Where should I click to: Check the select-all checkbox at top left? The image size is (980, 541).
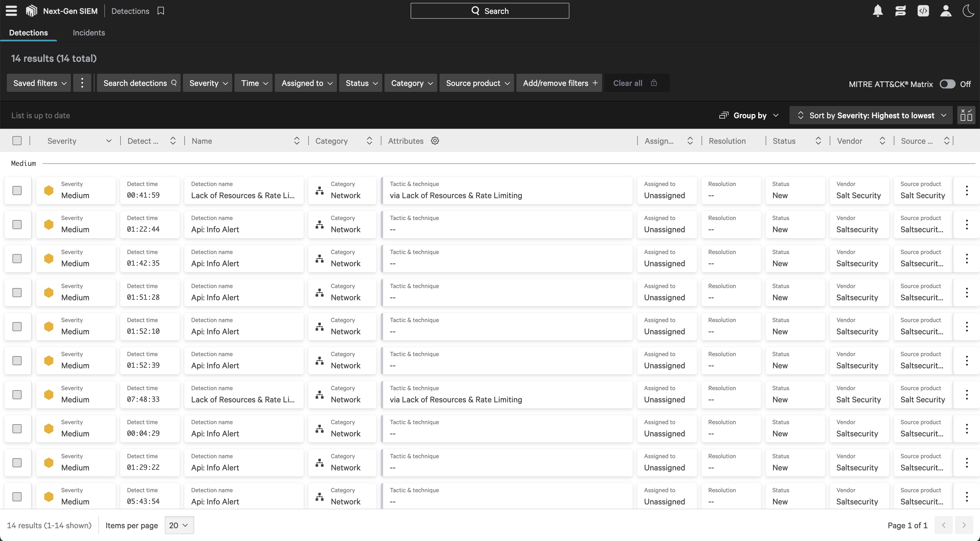tap(17, 141)
